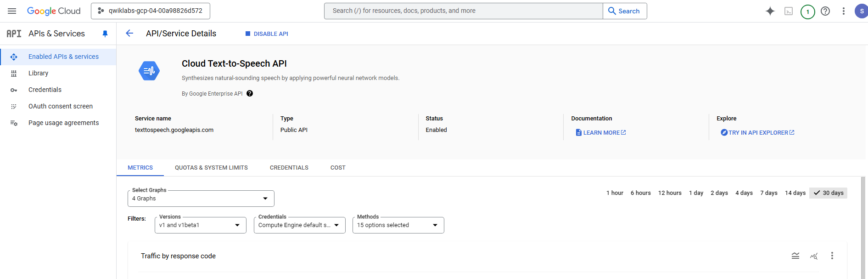Screen dimensions: 868x279
Task: Toggle legend on Traffic by response code chart
Action: (795, 256)
